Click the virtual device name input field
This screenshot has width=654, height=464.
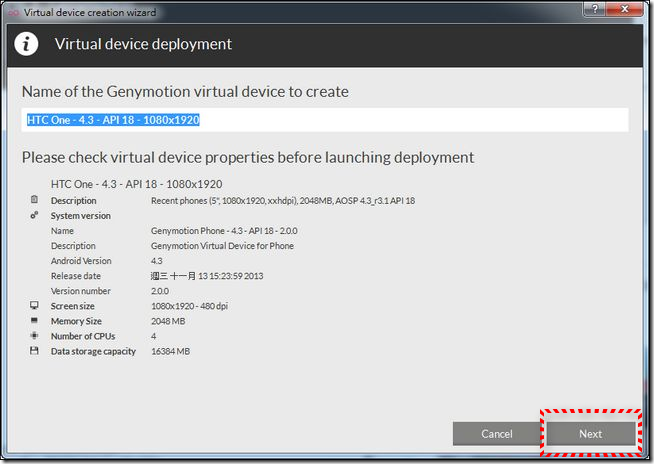click(x=324, y=120)
